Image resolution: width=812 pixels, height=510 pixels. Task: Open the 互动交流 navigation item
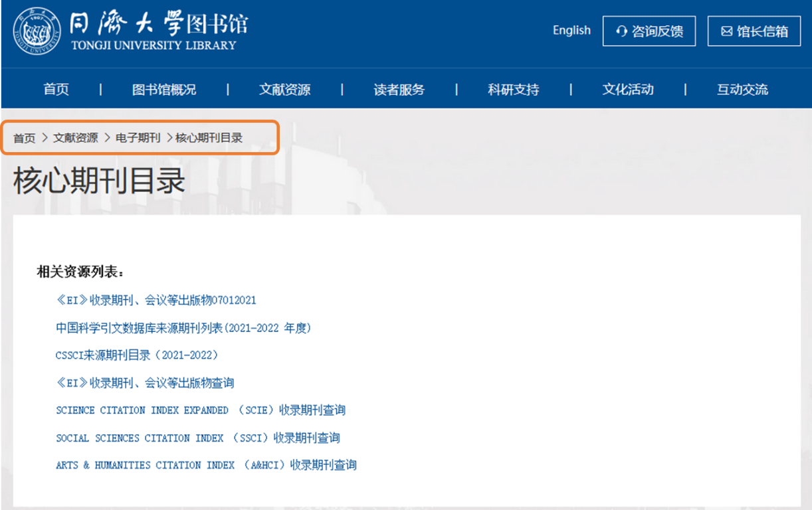pos(742,90)
